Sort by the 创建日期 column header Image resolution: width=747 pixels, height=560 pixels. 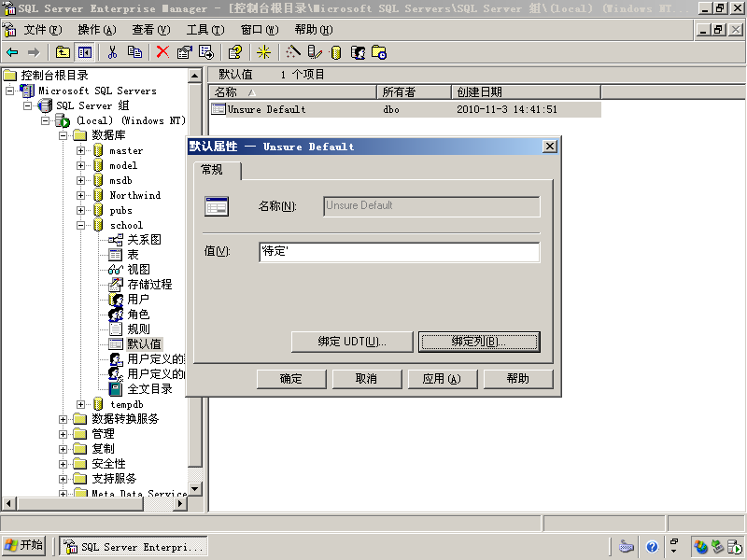tap(526, 91)
